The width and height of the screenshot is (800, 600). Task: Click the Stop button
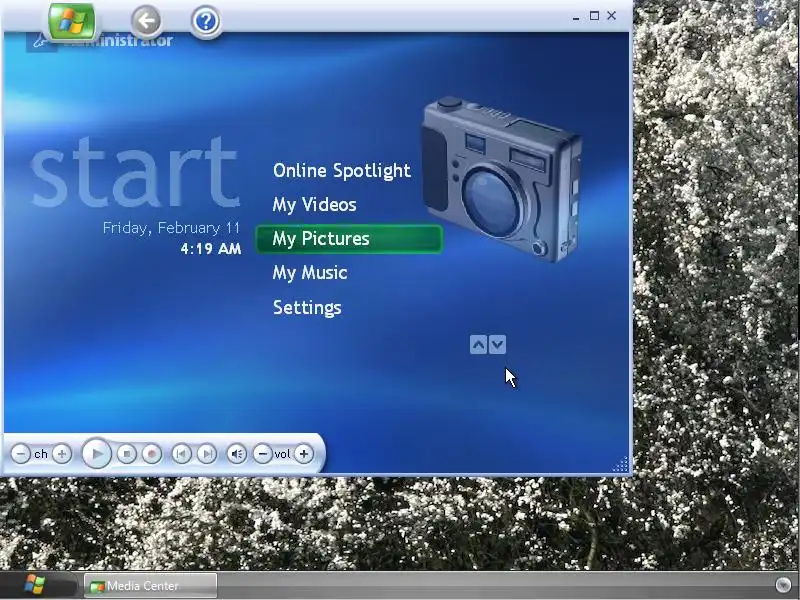[x=127, y=454]
